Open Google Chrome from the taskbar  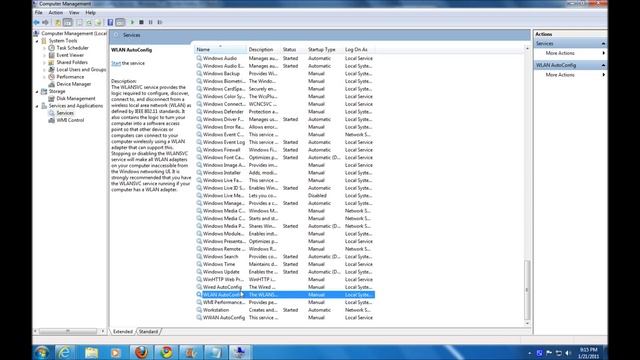tap(166, 352)
